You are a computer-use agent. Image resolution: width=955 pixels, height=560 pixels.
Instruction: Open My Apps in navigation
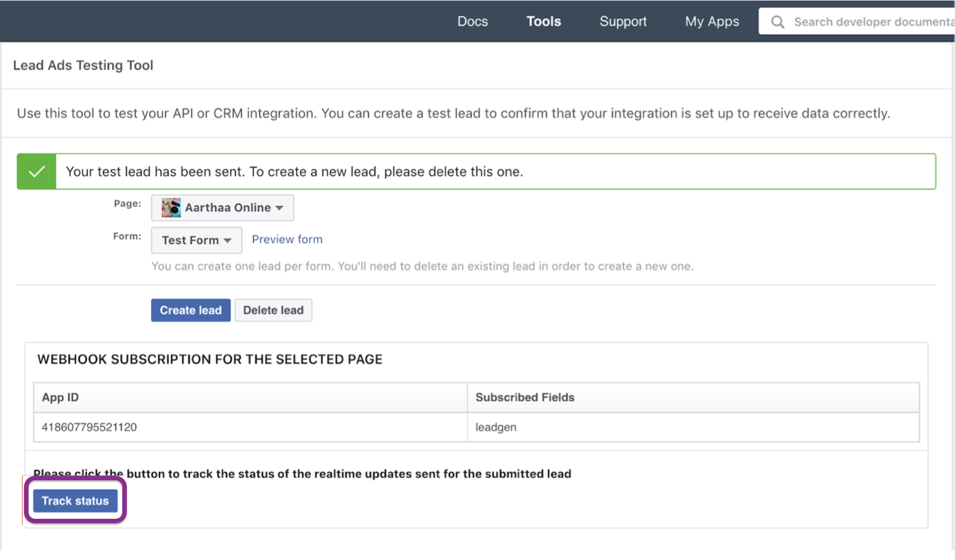click(x=712, y=21)
